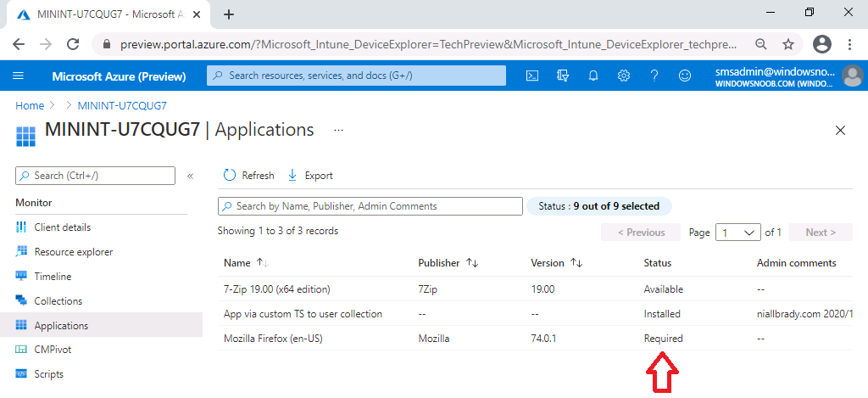Click the Admin comments column header
The width and height of the screenshot is (868, 398).
pos(797,263)
